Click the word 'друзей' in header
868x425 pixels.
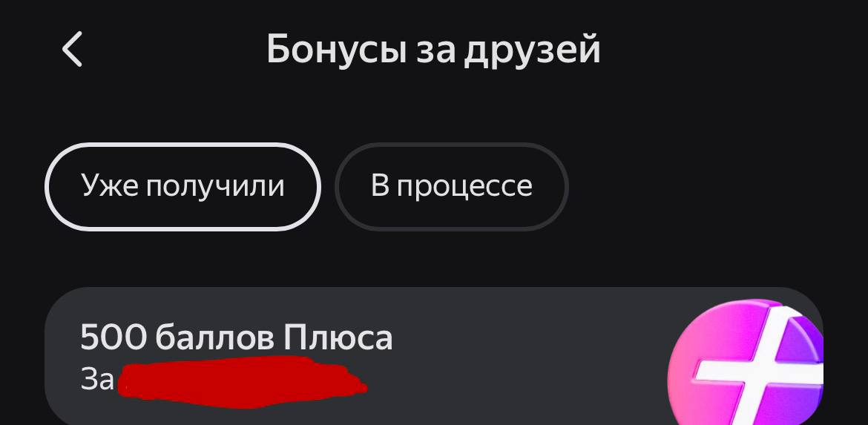[533, 51]
